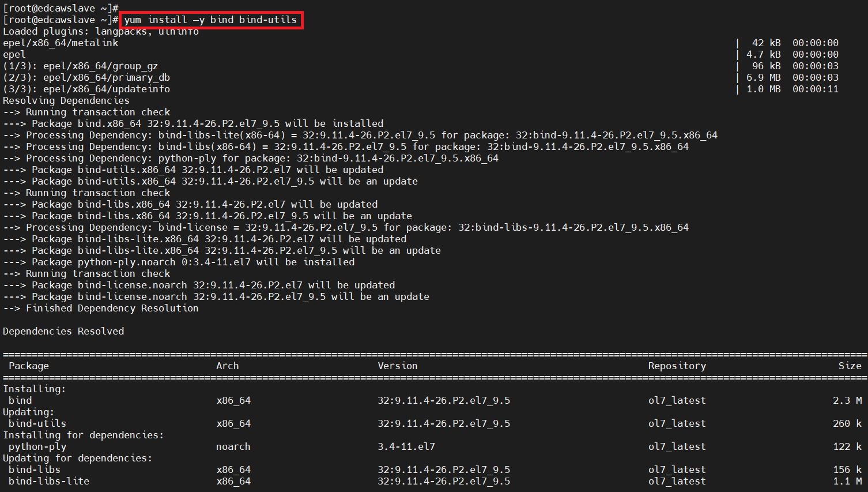Image resolution: width=868 pixels, height=492 pixels.
Task: Click the 'Resolving Dependencies' line
Action: pyautogui.click(x=66, y=100)
